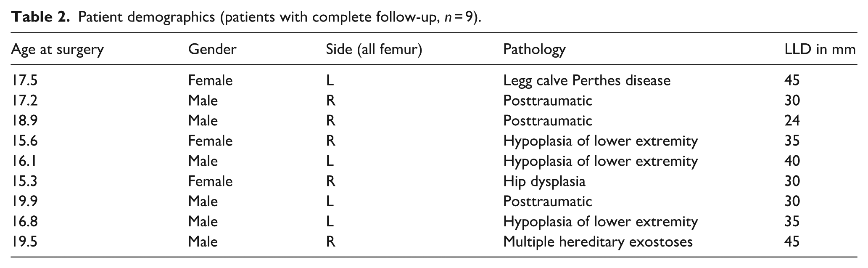Select the Side (all femur) header

coord(374,50)
